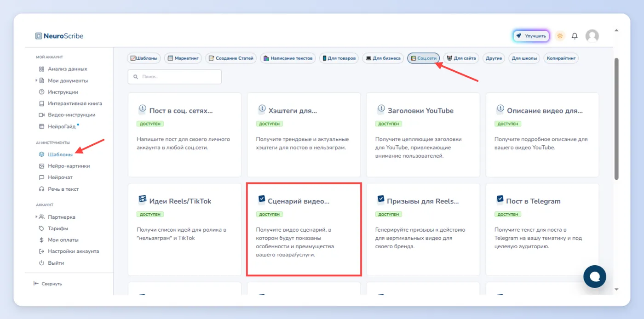The width and height of the screenshot is (644, 319).
Task: Open the notifications bell icon
Action: 575,36
